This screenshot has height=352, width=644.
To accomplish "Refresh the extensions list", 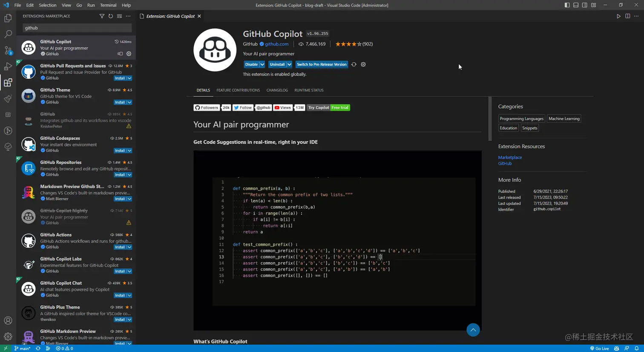I will pos(111,16).
